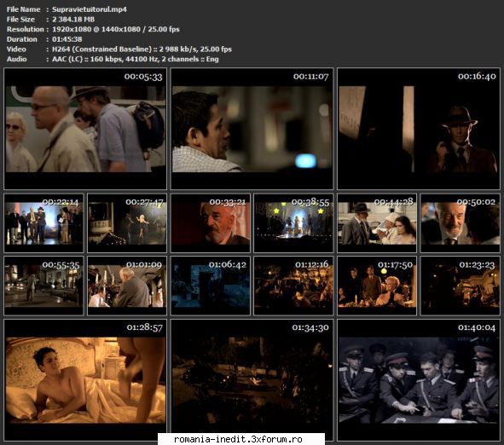This screenshot has width=504, height=445.
Task: Open the 01:12:16 crowded night scene
Action: [293, 286]
